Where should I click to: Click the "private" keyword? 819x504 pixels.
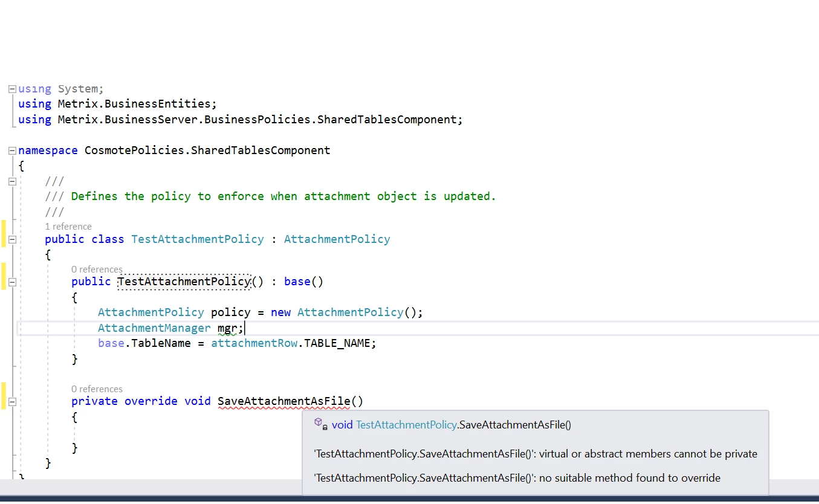(x=94, y=401)
